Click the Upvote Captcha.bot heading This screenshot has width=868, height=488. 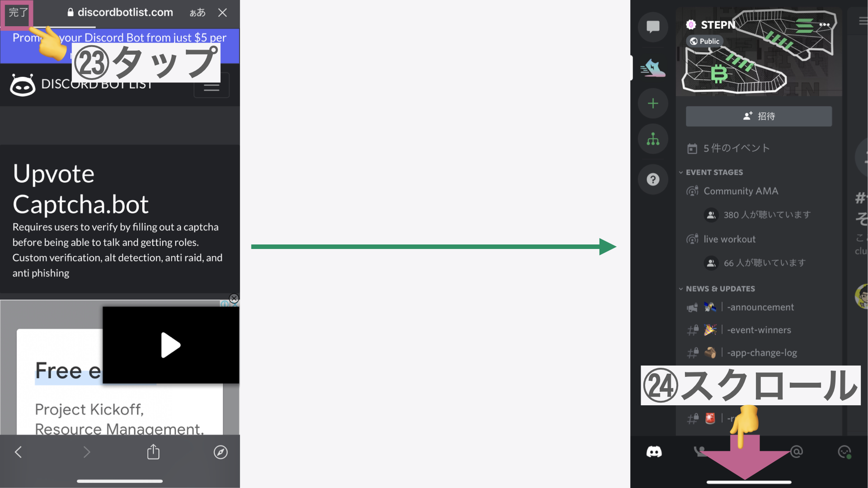pos(80,189)
